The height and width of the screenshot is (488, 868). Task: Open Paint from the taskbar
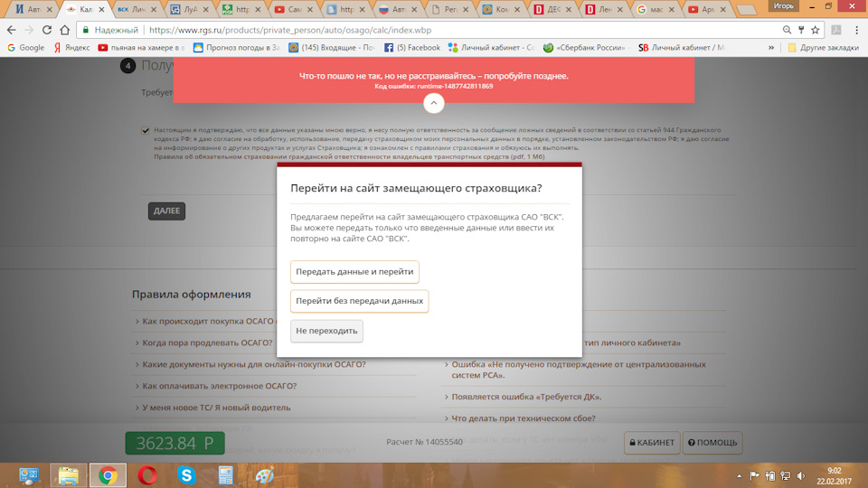264,475
